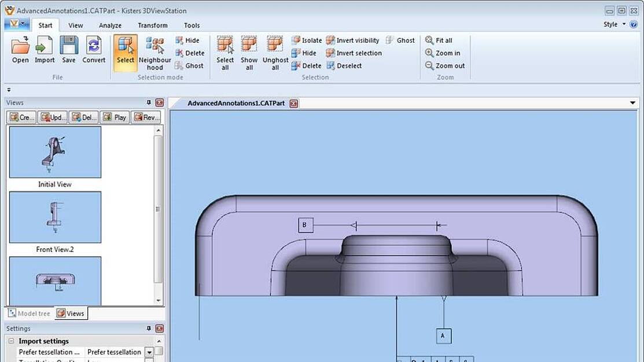Collapse the Import settings group

click(x=12, y=341)
